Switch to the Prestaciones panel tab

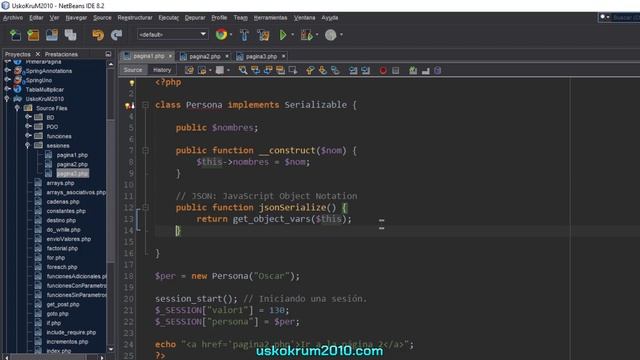(61, 54)
